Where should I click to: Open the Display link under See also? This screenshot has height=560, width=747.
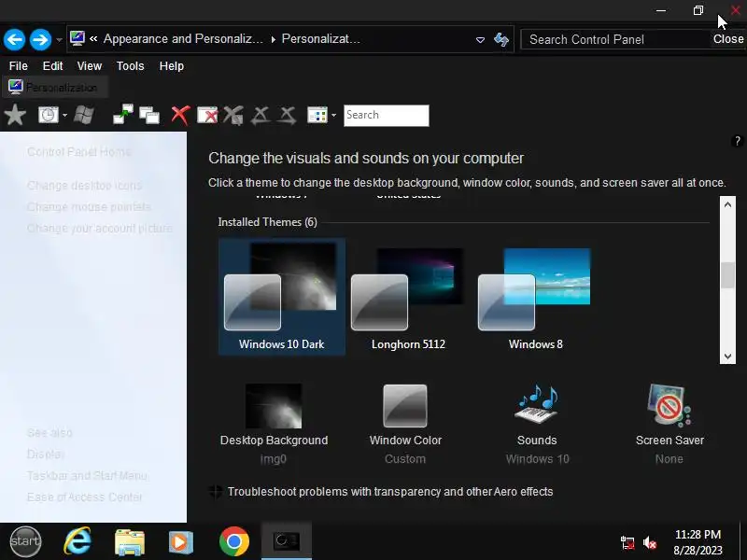(x=46, y=454)
